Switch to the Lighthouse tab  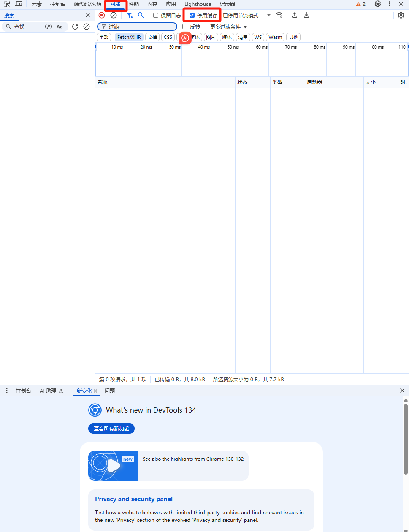click(198, 4)
